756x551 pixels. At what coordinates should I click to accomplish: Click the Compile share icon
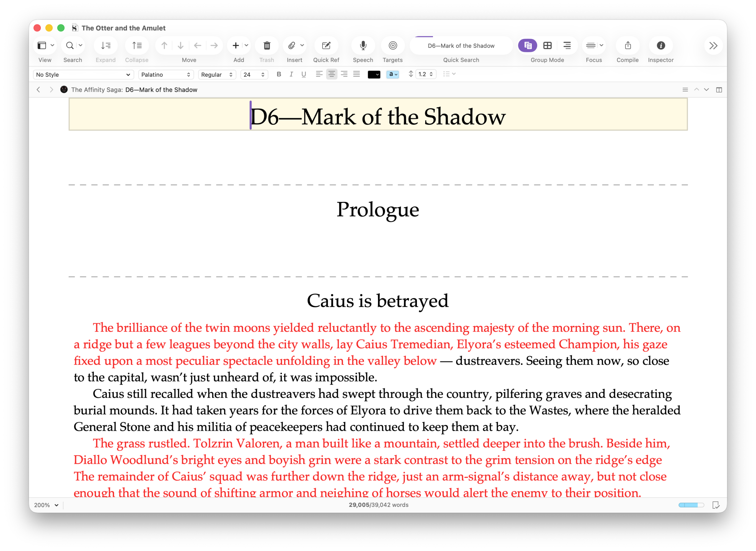point(628,45)
